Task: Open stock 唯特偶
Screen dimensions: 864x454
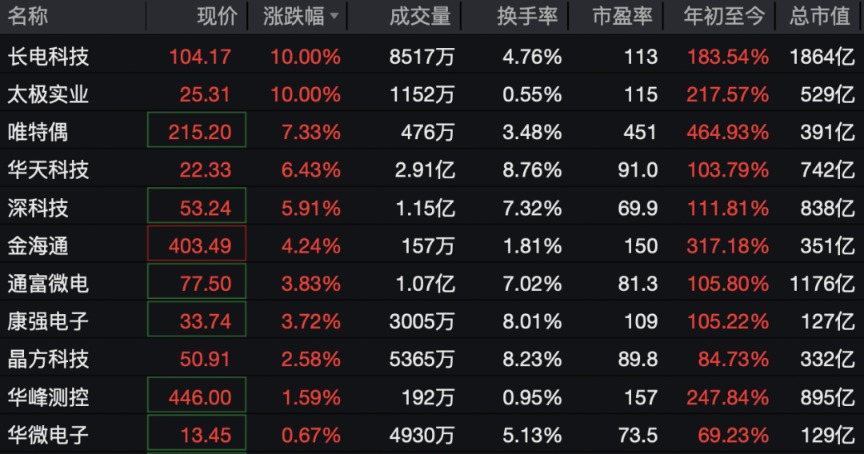Action: click(x=37, y=132)
